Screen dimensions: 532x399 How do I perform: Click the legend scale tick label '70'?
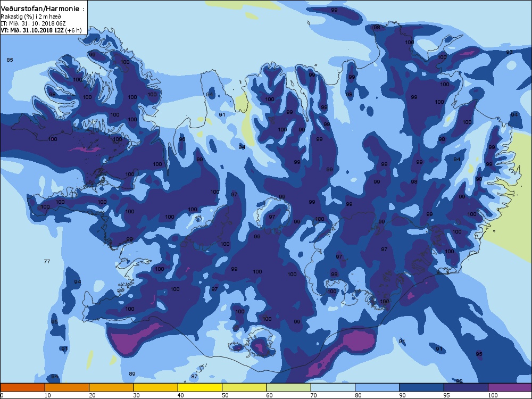pos(313,395)
